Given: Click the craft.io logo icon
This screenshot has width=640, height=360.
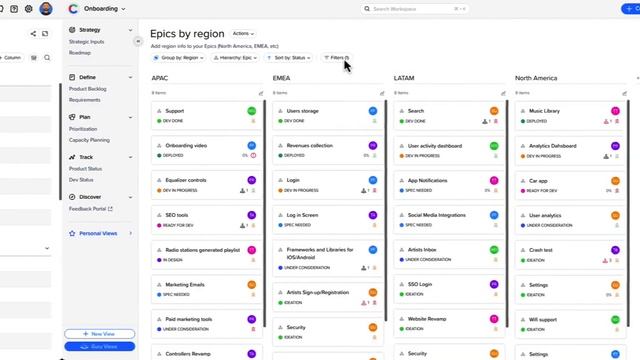Looking at the screenshot, I should click(73, 9).
